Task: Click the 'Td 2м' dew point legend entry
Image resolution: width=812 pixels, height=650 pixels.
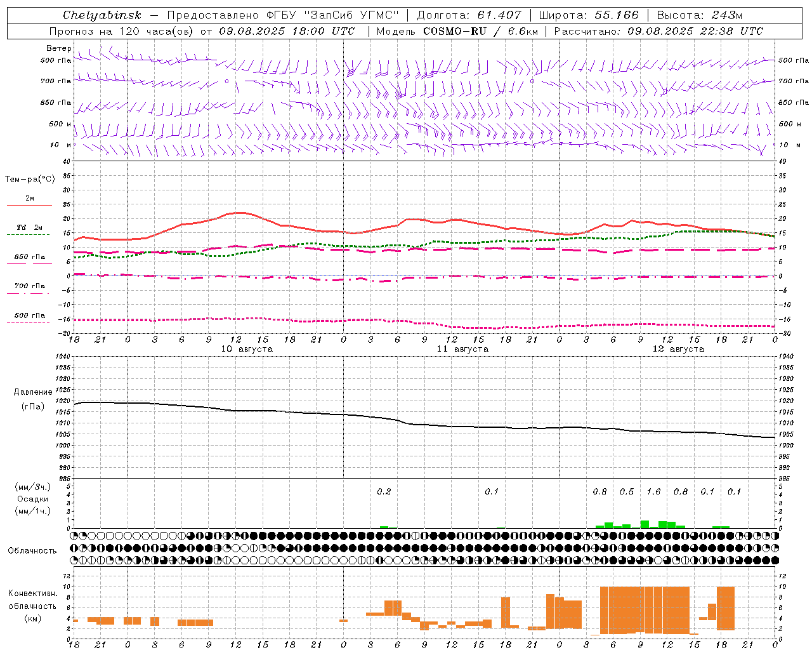Action: click(29, 227)
